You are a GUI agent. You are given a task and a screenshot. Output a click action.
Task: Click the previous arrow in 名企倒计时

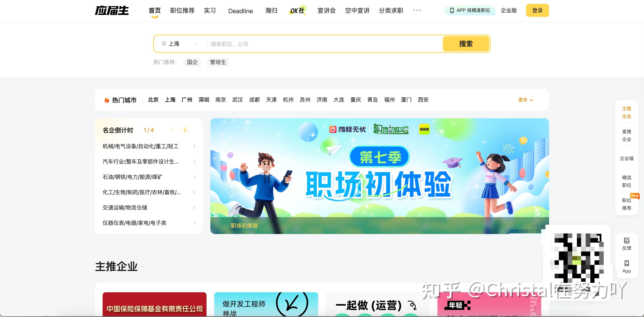click(x=172, y=130)
